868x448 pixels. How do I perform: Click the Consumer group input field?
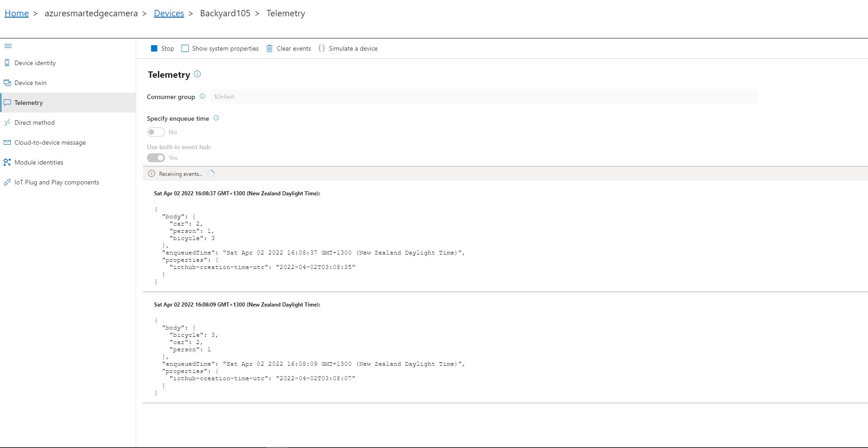[x=484, y=97]
